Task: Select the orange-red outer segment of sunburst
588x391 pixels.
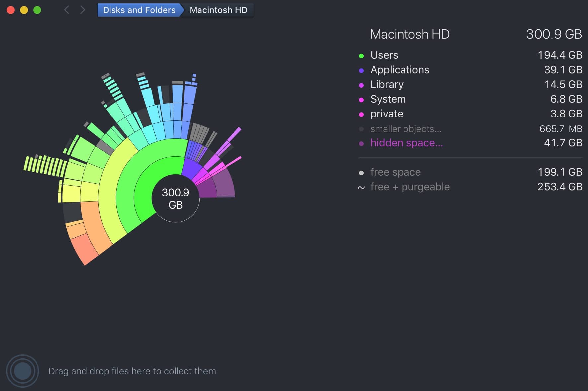Action: [x=85, y=249]
